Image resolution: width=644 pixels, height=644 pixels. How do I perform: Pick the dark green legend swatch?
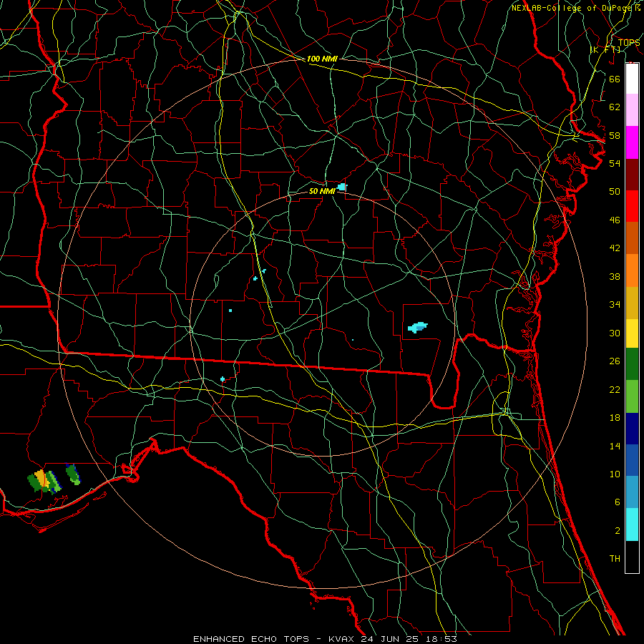[x=632, y=364]
